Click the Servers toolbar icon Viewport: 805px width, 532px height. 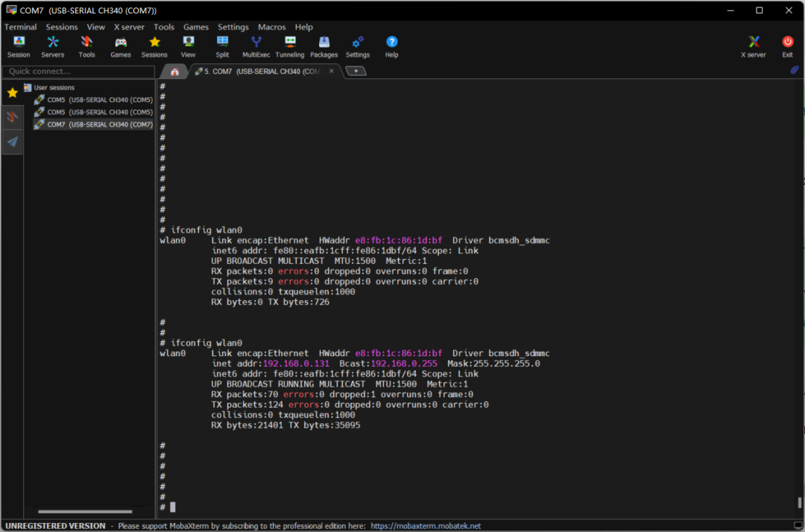click(52, 47)
